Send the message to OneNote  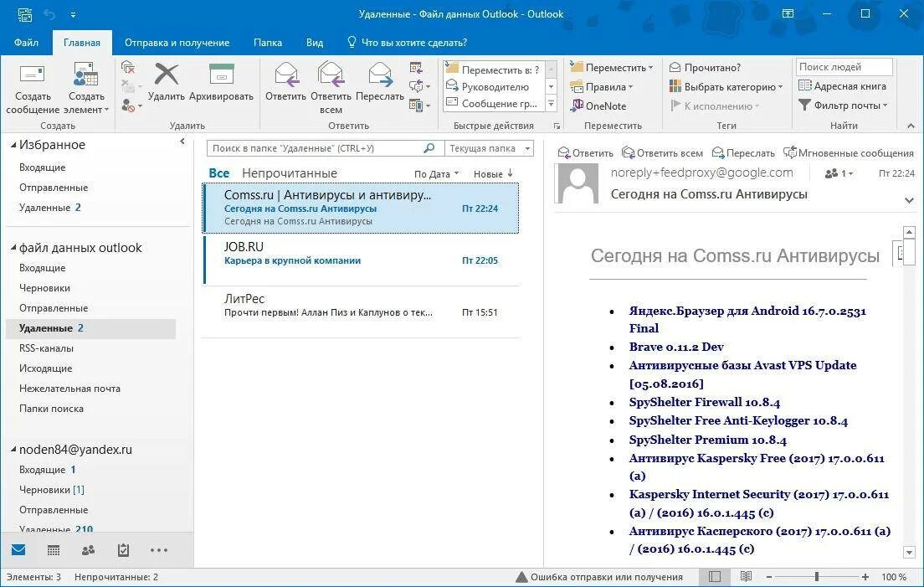(x=598, y=106)
